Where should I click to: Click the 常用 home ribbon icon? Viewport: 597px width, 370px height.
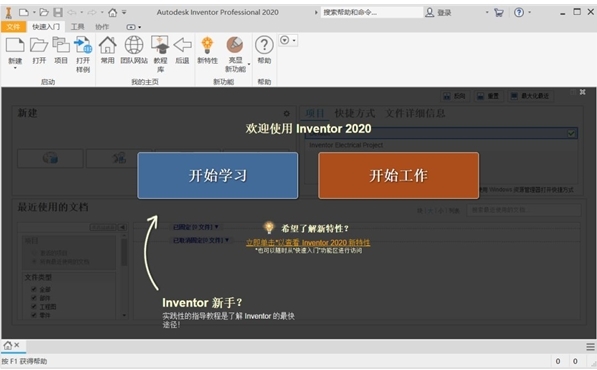pos(108,45)
